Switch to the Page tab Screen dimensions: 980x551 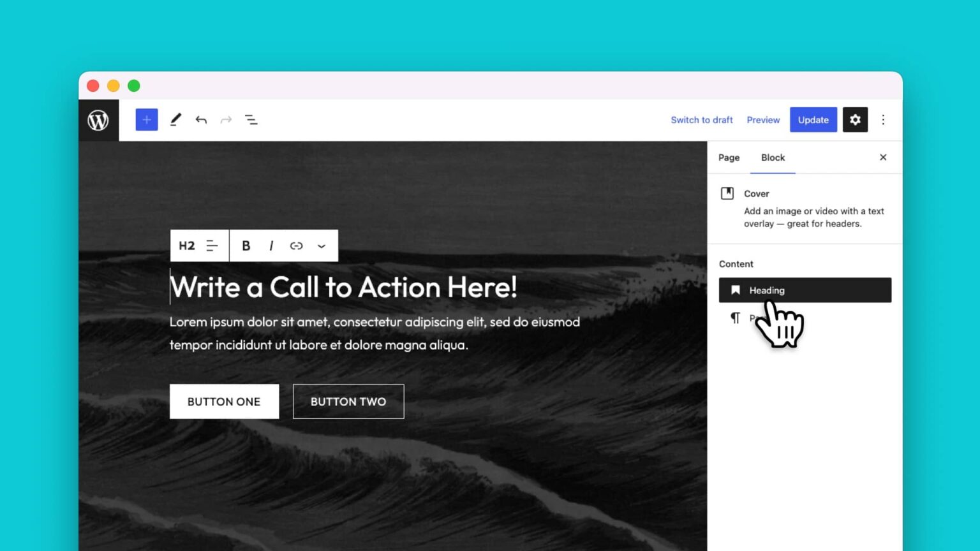pyautogui.click(x=729, y=157)
